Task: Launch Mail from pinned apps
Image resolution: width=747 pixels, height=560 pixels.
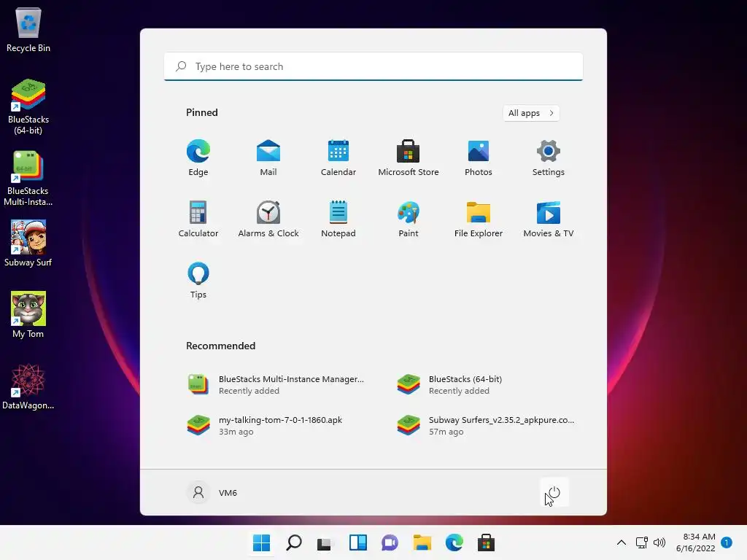Action: tap(268, 157)
